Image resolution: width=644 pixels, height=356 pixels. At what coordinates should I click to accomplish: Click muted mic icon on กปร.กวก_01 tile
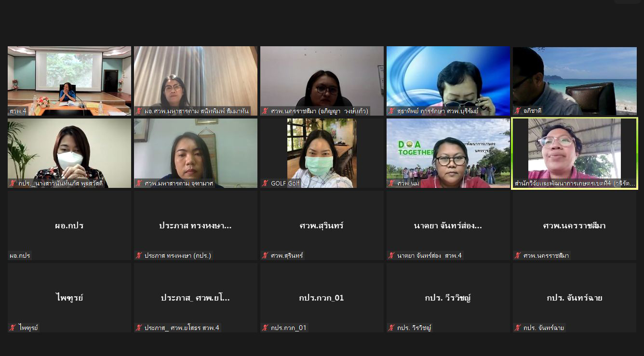265,328
